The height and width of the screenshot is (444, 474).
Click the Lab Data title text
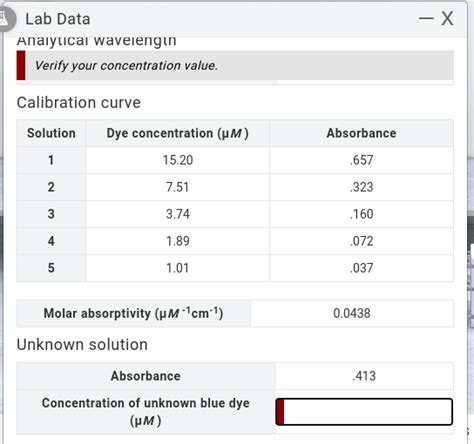(58, 19)
